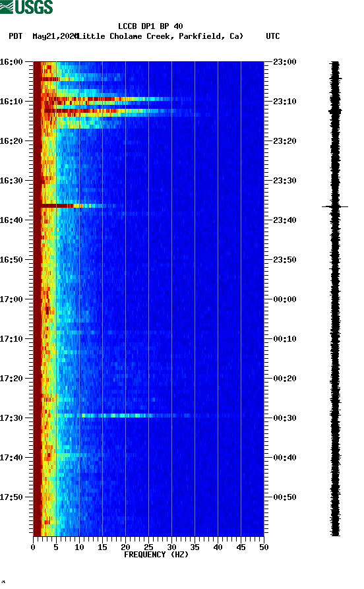
Task: Click the 23:00 UTC time label
Action: tap(285, 61)
